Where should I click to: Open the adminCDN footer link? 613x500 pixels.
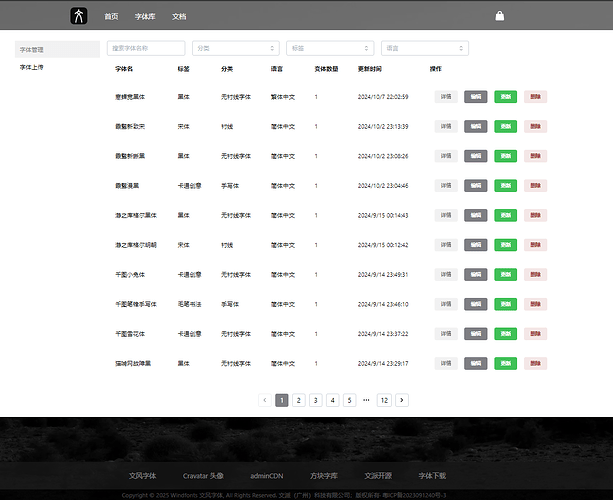pyautogui.click(x=267, y=476)
